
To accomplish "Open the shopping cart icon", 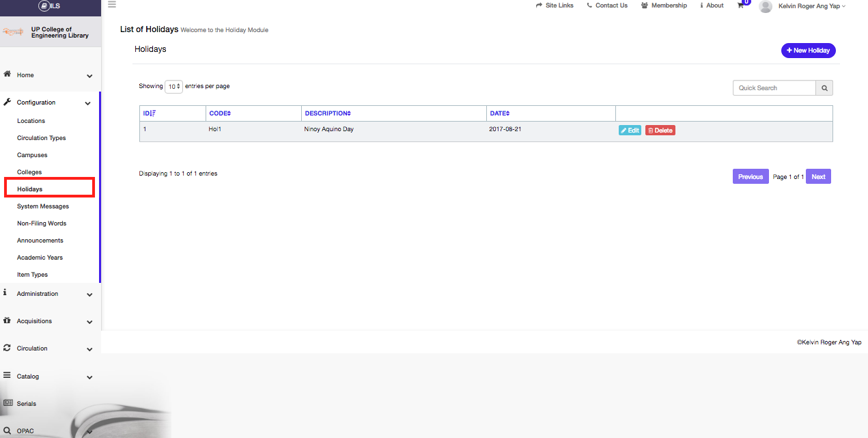I will click(x=741, y=5).
